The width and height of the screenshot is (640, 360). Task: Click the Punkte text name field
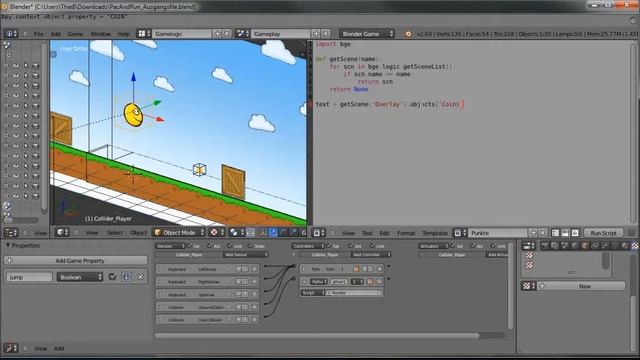pyautogui.click(x=498, y=233)
